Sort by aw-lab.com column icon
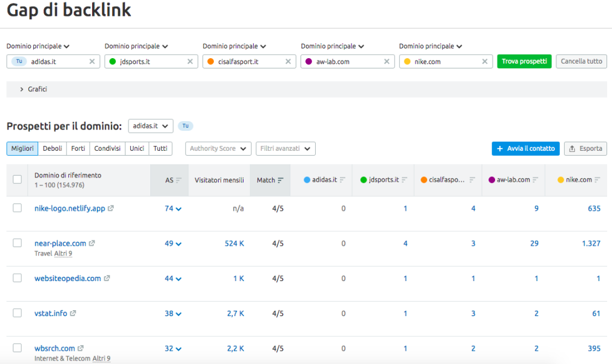612x364 pixels. click(535, 180)
